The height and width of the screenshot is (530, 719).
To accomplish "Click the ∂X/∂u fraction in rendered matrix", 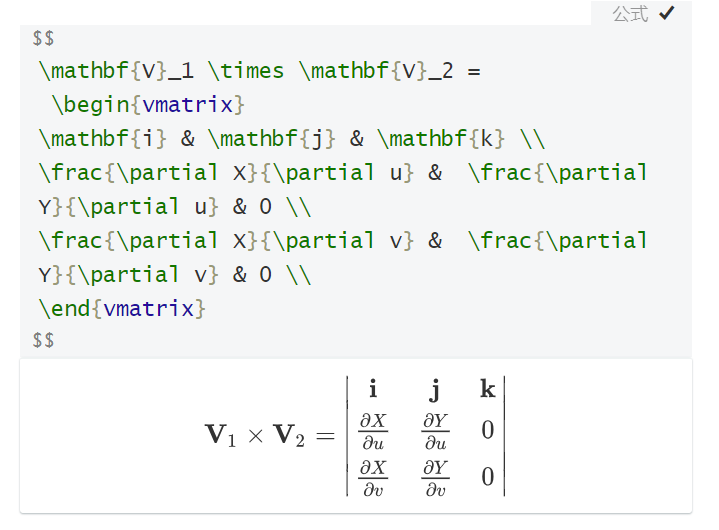I will (x=373, y=431).
